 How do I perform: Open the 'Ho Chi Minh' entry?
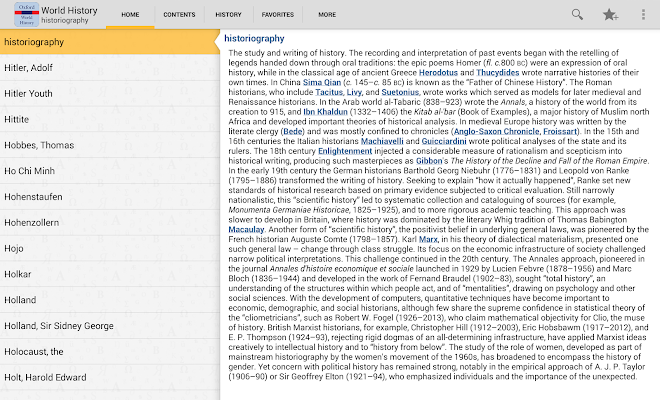(x=109, y=171)
